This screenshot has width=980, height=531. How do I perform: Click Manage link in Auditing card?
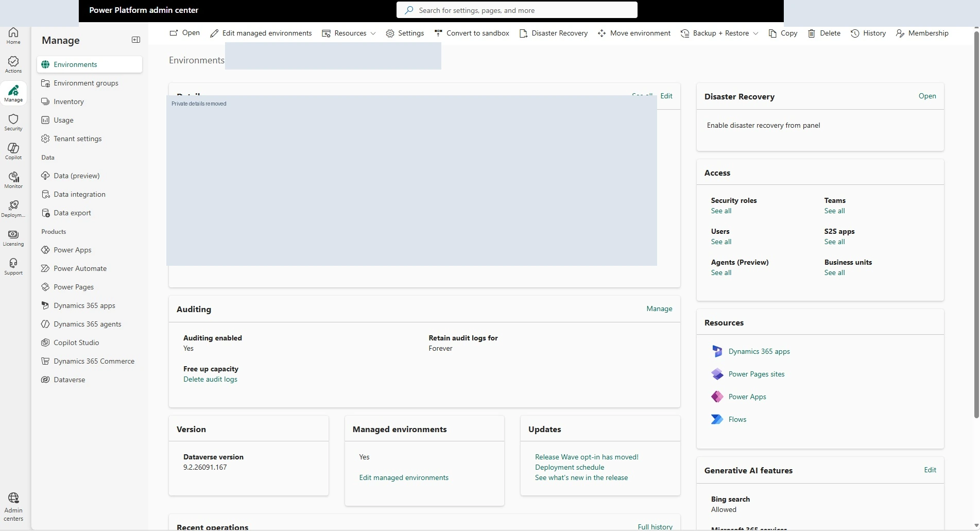click(659, 309)
